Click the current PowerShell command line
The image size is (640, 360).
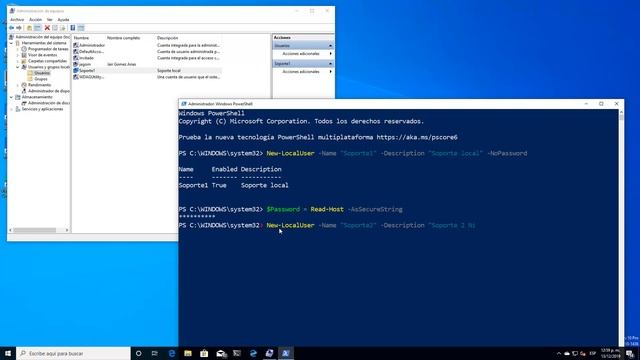pyautogui.click(x=327, y=225)
